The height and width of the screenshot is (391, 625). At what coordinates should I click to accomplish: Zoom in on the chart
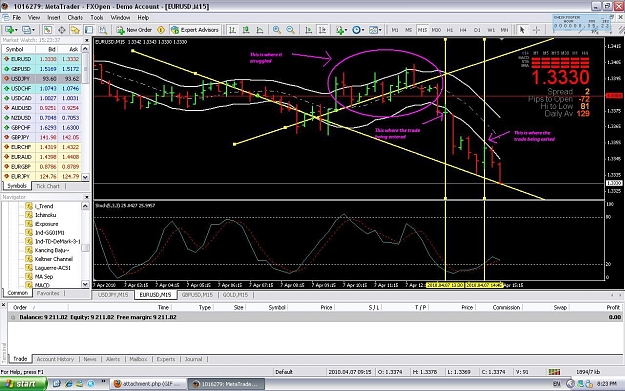pos(277,30)
